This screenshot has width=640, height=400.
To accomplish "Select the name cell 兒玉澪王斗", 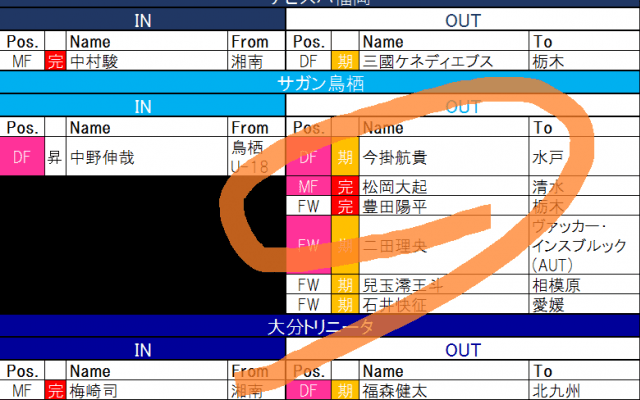I will pyautogui.click(x=444, y=285).
